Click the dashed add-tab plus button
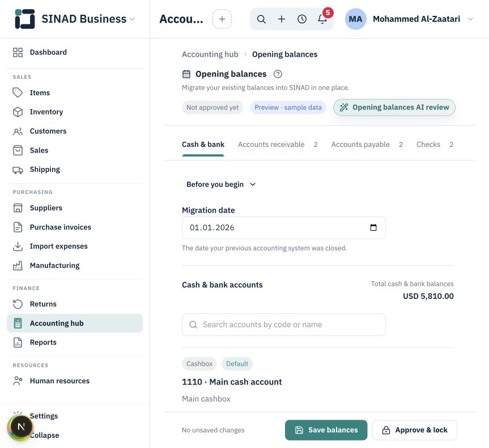Viewport: 489px width, 448px height. click(x=222, y=19)
